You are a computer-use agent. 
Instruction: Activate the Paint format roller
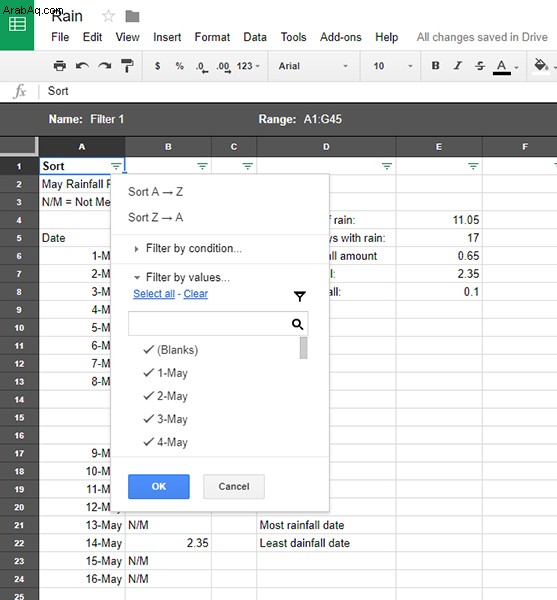coord(127,66)
